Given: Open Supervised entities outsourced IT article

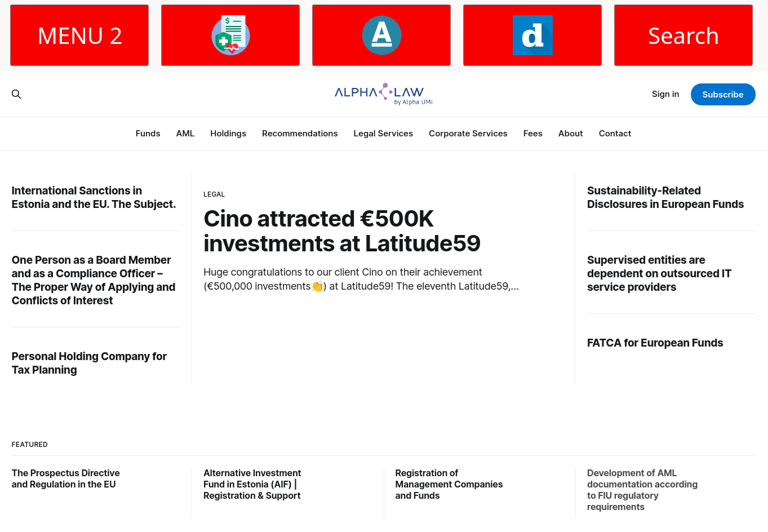Looking at the screenshot, I should pos(659,273).
